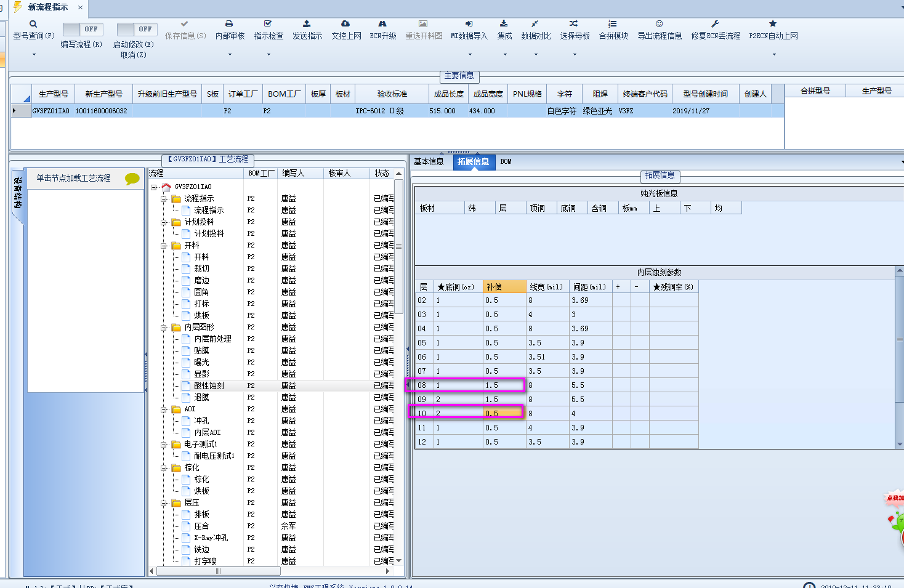Click the ECN升级 toolbar icon
The height and width of the screenshot is (588, 904).
(382, 24)
